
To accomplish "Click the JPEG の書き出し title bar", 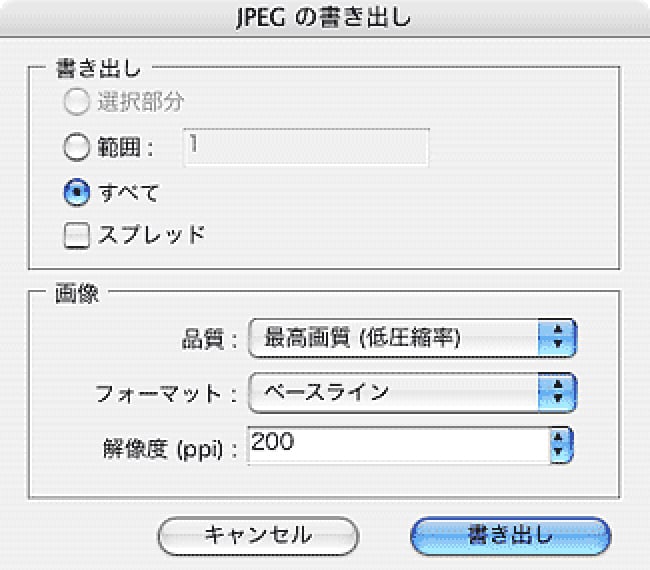I will pyautogui.click(x=325, y=18).
